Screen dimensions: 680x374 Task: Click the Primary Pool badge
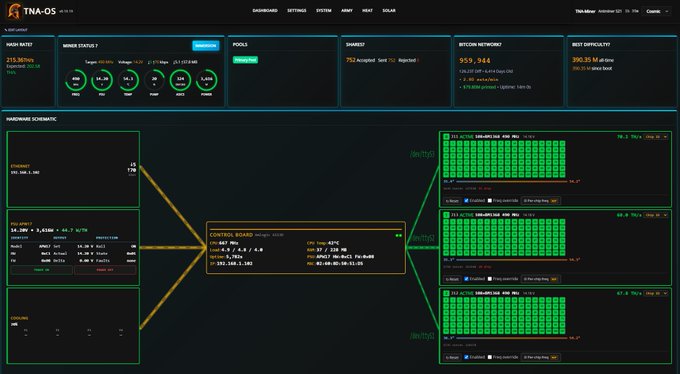[x=245, y=60]
